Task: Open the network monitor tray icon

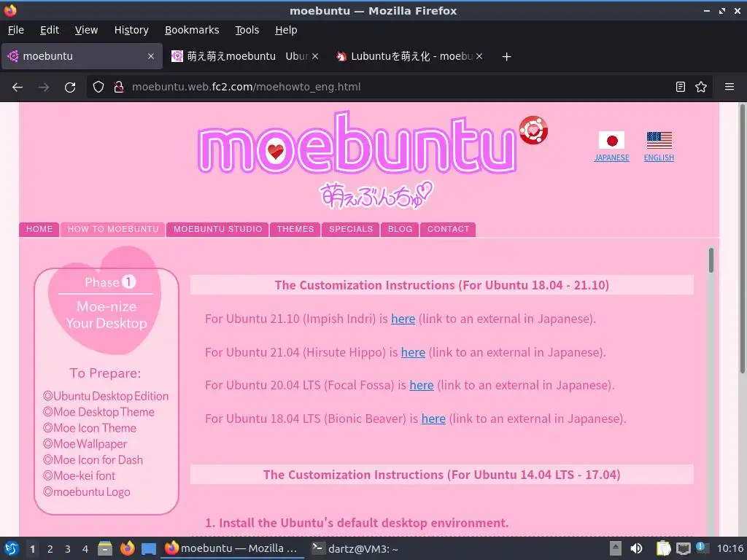Action: point(683,548)
